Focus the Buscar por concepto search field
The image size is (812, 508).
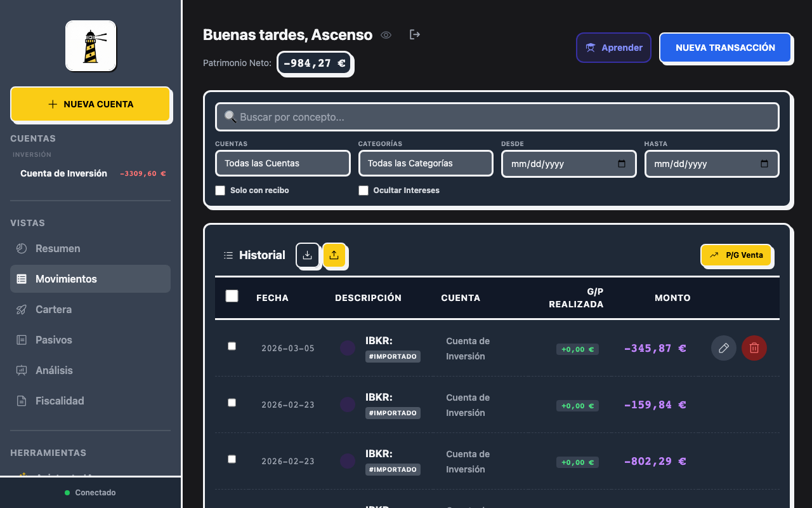coord(497,117)
